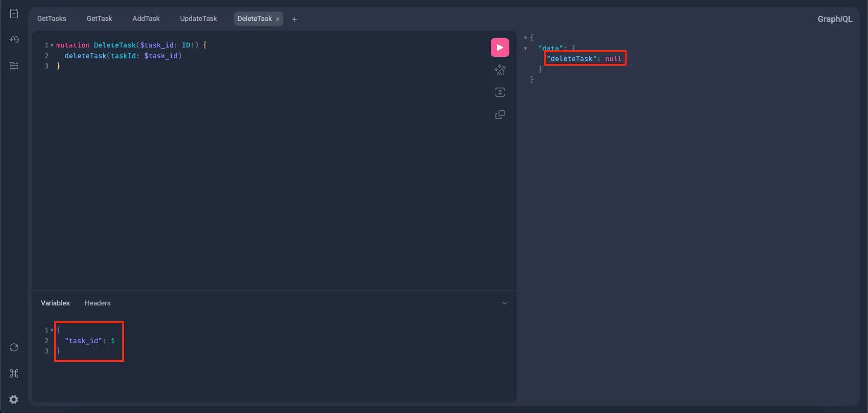Image resolution: width=868 pixels, height=413 pixels.
Task: Open the Headers editor
Action: pyautogui.click(x=97, y=303)
